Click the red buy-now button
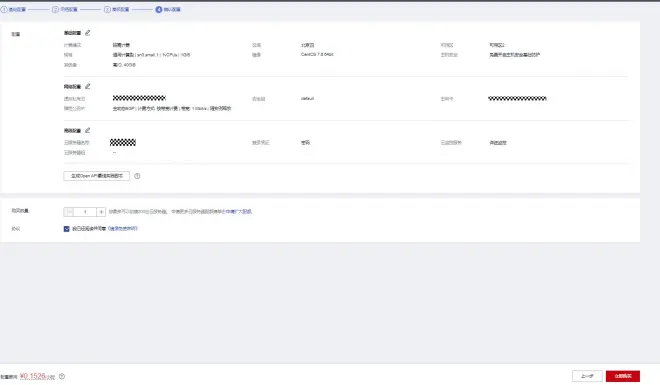Viewport: 660px width, 385px height. pos(623,376)
